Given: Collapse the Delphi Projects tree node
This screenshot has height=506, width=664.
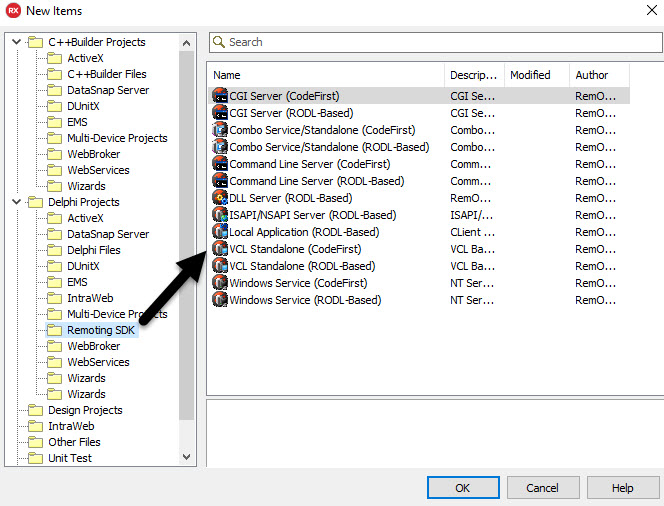Looking at the screenshot, I should point(17,202).
